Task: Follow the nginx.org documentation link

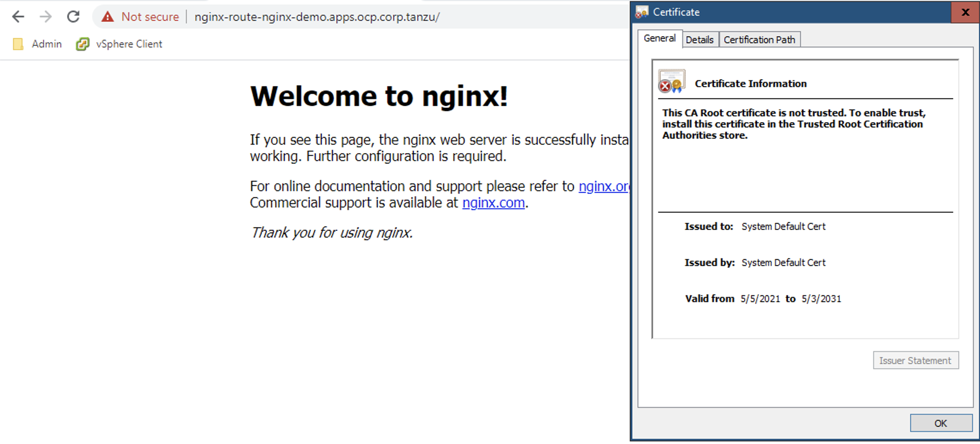Action: tap(604, 186)
